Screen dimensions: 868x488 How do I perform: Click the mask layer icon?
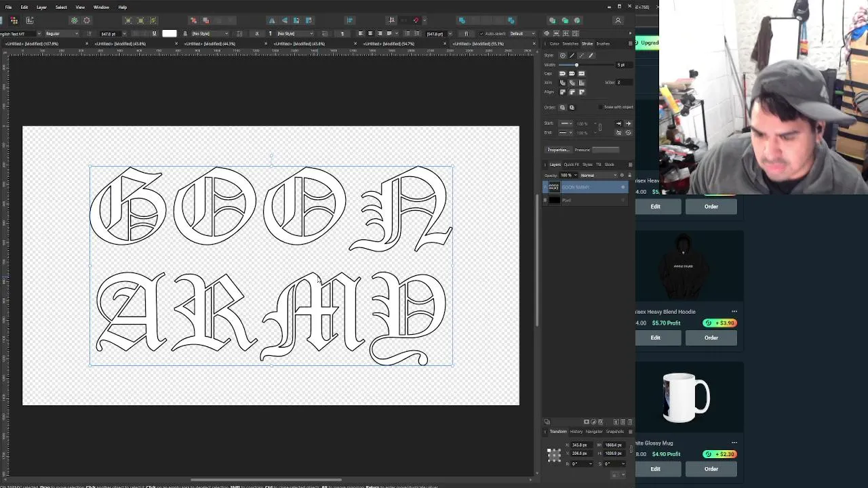(587, 422)
